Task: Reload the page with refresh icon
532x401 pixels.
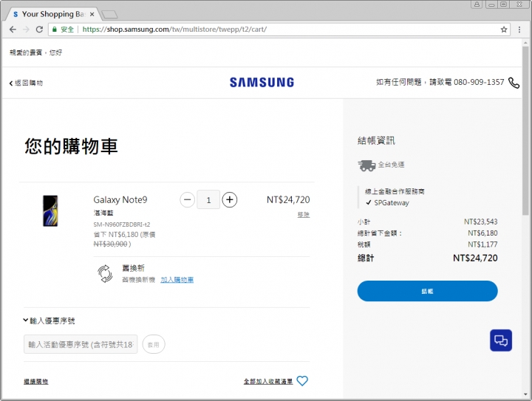Action: pos(39,30)
